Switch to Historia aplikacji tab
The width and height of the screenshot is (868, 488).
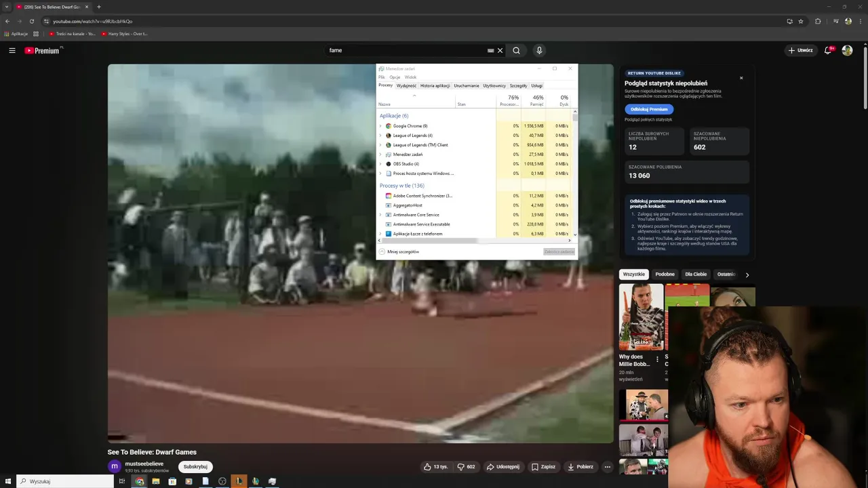click(435, 85)
